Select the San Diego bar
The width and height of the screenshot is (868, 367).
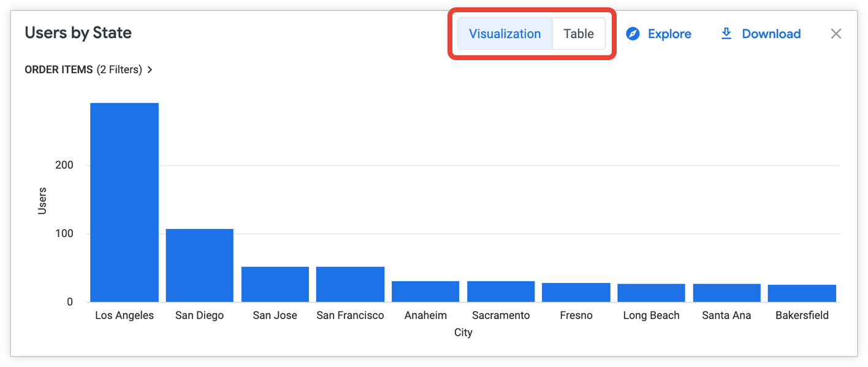point(199,265)
